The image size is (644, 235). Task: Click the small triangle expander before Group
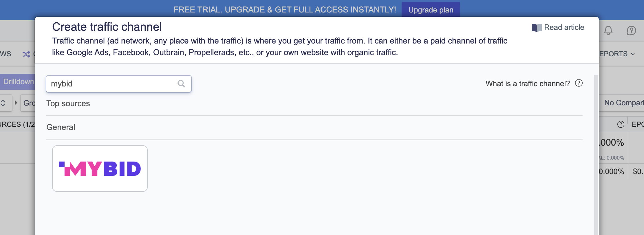[16, 103]
